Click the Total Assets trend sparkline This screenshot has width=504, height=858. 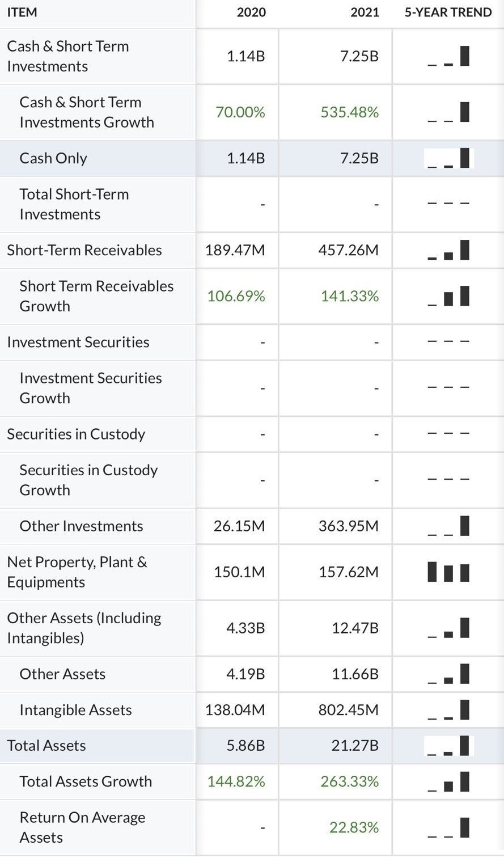point(448,746)
